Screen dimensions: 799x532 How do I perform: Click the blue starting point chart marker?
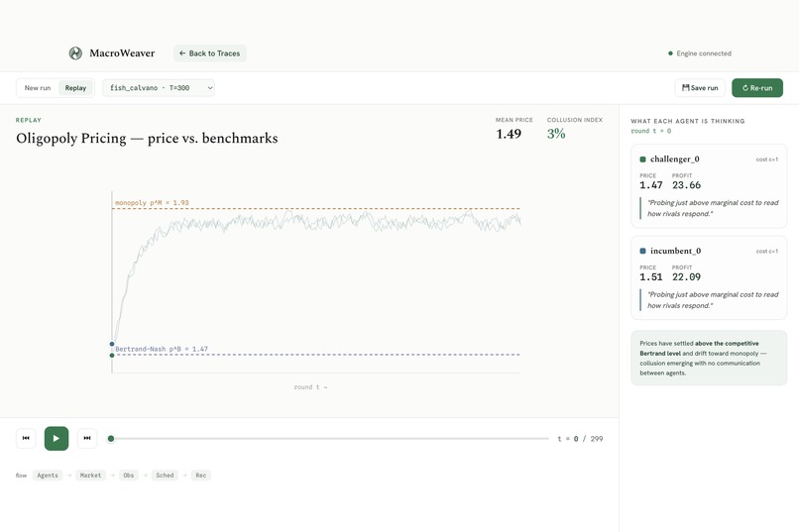(x=112, y=344)
